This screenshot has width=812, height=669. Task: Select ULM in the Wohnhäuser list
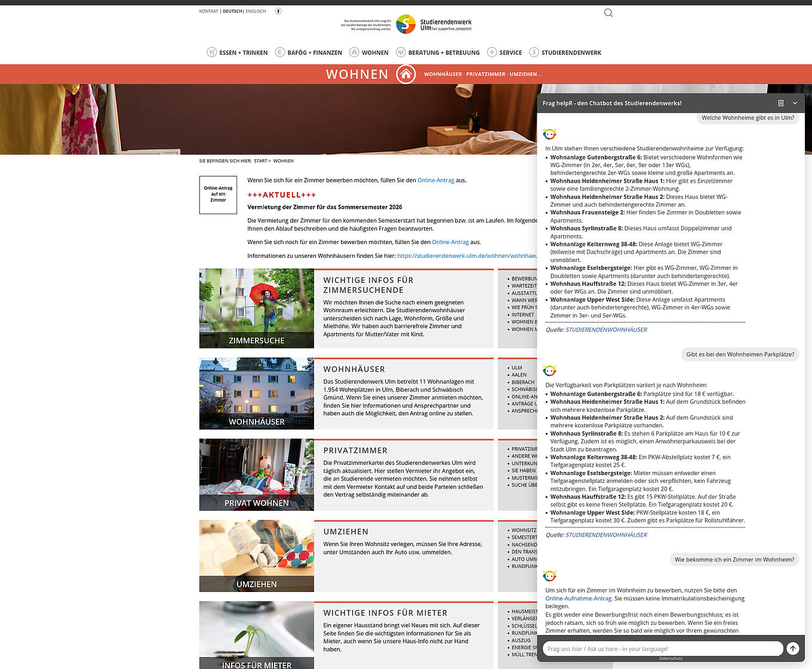516,368
